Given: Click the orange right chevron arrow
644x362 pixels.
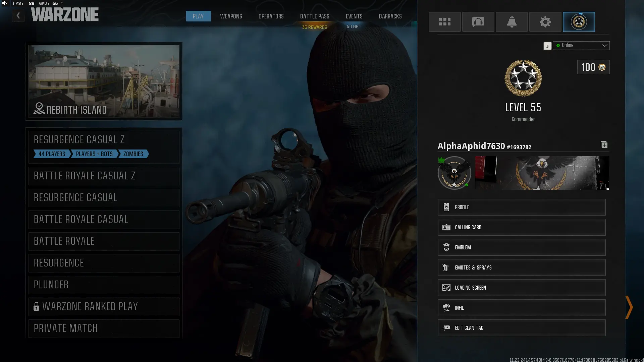Looking at the screenshot, I should pos(629,307).
